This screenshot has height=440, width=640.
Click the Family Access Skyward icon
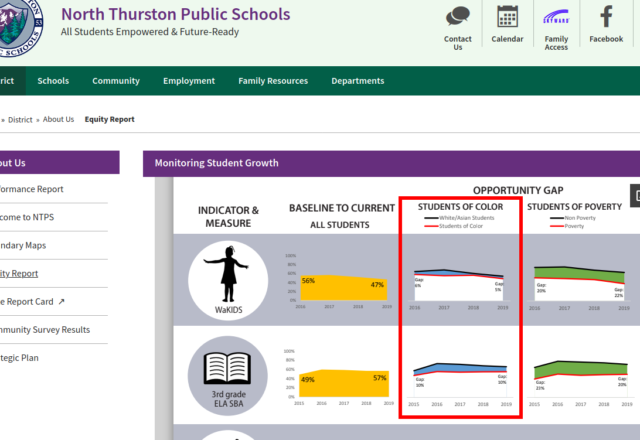click(x=556, y=17)
